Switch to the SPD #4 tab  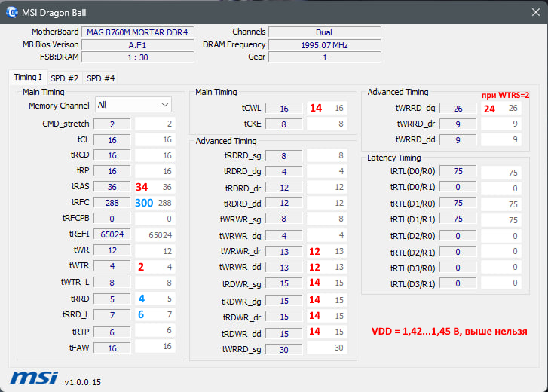pos(101,78)
